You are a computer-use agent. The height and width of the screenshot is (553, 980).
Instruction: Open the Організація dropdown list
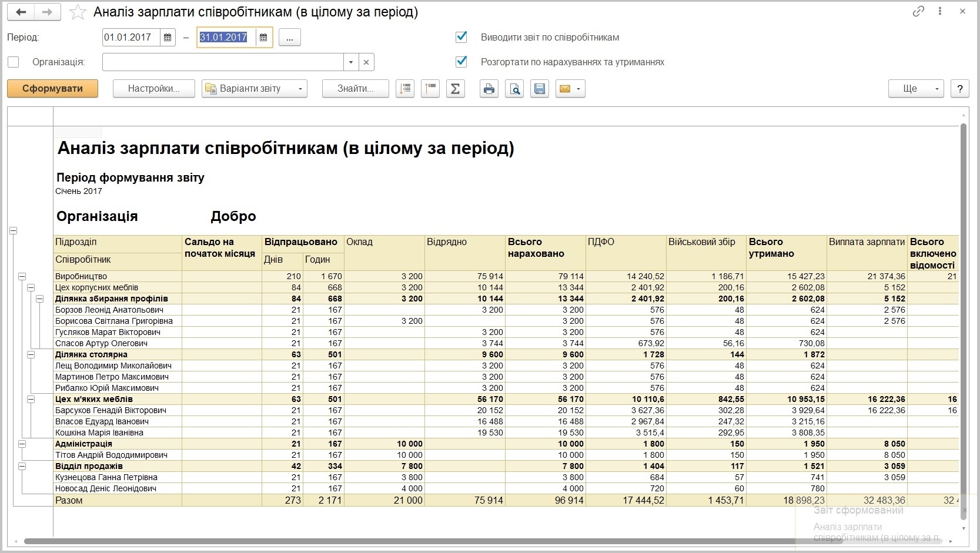[x=351, y=62]
